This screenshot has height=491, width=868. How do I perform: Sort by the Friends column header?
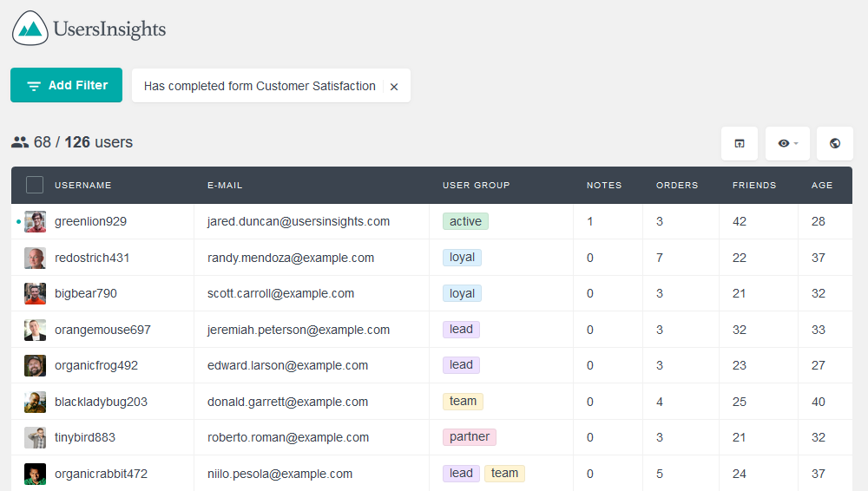(754, 185)
